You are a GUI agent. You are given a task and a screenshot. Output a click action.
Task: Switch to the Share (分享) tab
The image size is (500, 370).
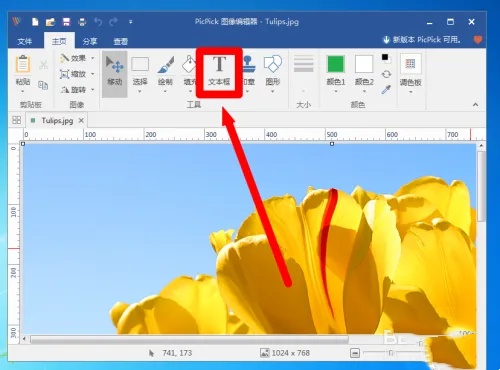(90, 41)
